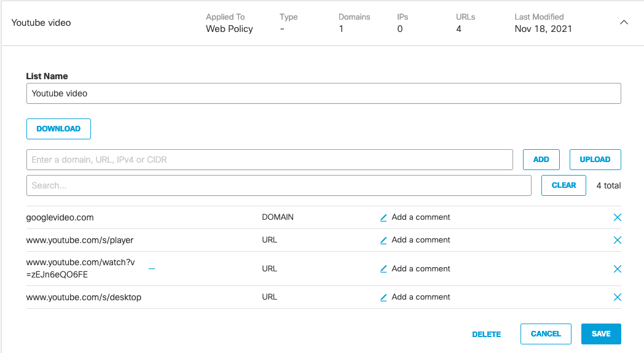Select www.youtube.com/watch?v=zEJn6eQO6FE entry text
The height and width of the screenshot is (353, 644).
(80, 268)
